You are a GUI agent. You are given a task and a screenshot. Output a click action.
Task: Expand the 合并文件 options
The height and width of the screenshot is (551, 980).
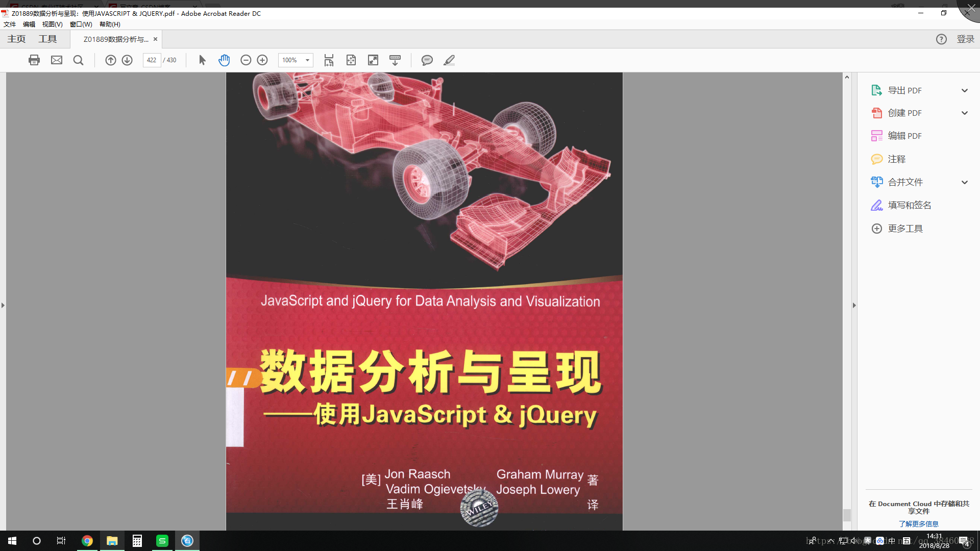pos(964,182)
